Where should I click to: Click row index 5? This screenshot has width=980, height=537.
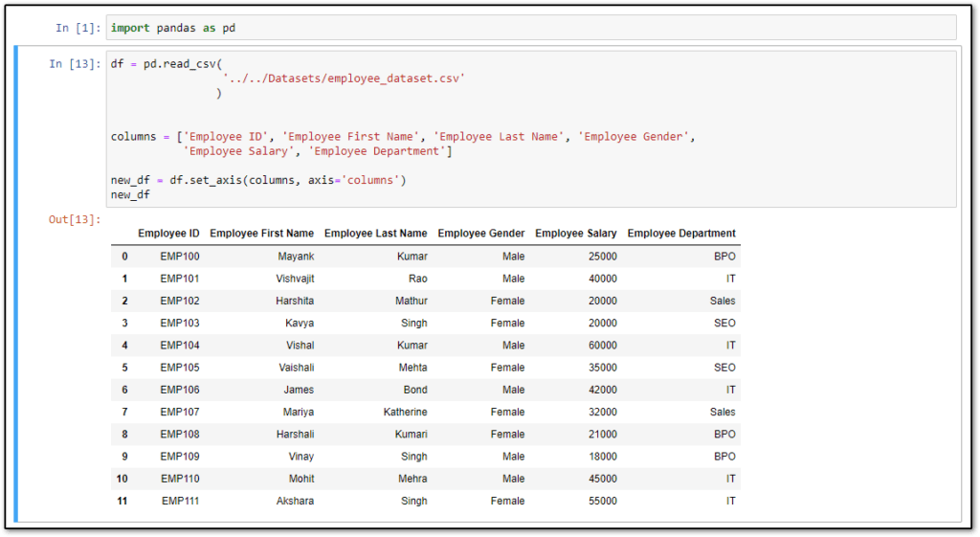(125, 368)
